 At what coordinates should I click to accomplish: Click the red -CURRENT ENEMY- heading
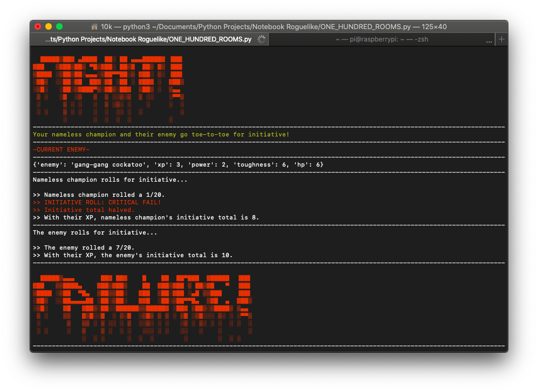[x=62, y=149]
